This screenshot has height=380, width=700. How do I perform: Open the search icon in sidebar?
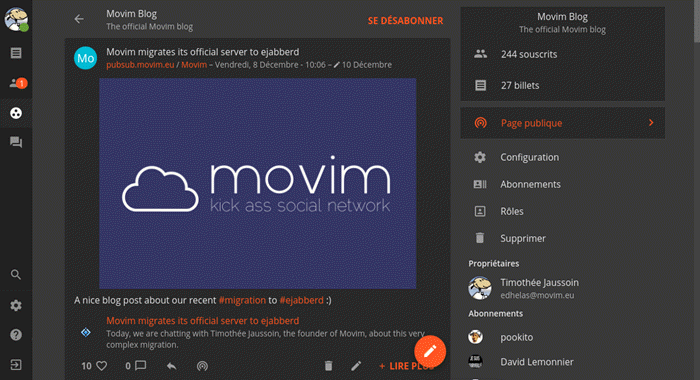[x=16, y=275]
